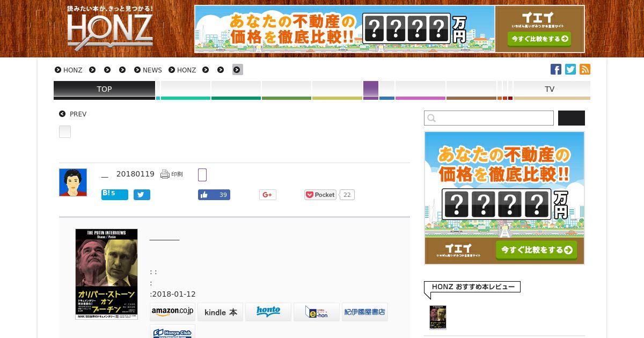Click the release date 2018-01-12
This screenshot has width=644, height=338.
coord(174,294)
